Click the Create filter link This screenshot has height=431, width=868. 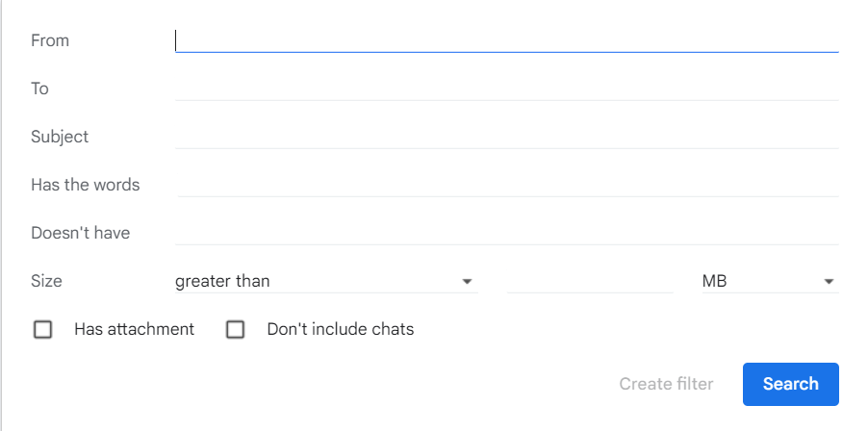coord(666,384)
